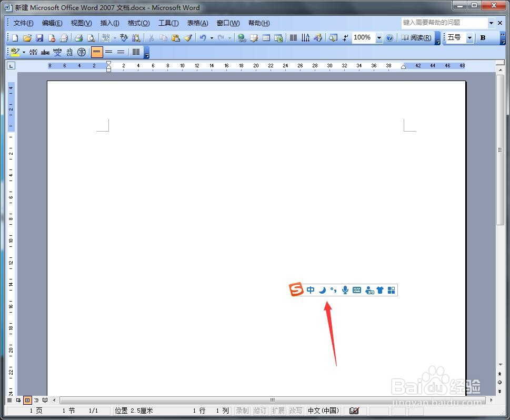
Task: Click the combine characters ab/cd icon
Action: [69, 52]
